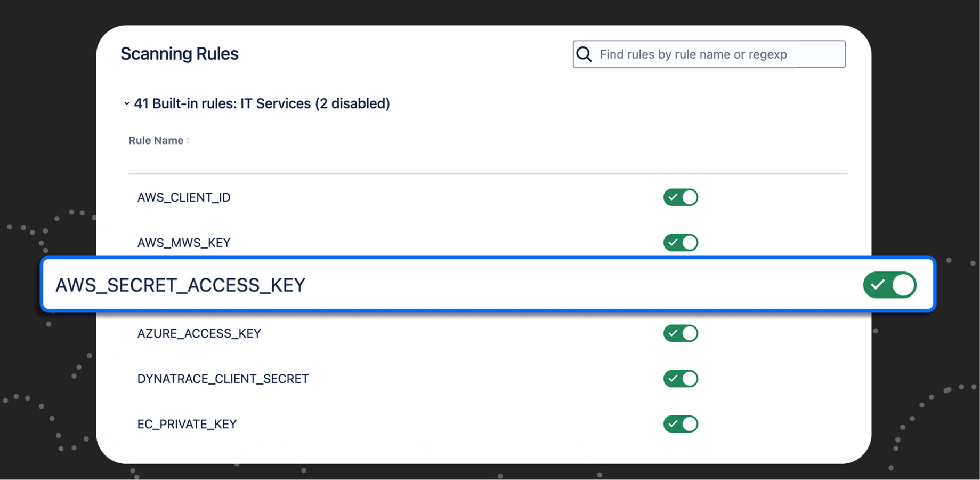This screenshot has width=980, height=480.
Task: Turn off the EC_PRIVATE_KEY scanning rule
Action: pyautogui.click(x=681, y=423)
